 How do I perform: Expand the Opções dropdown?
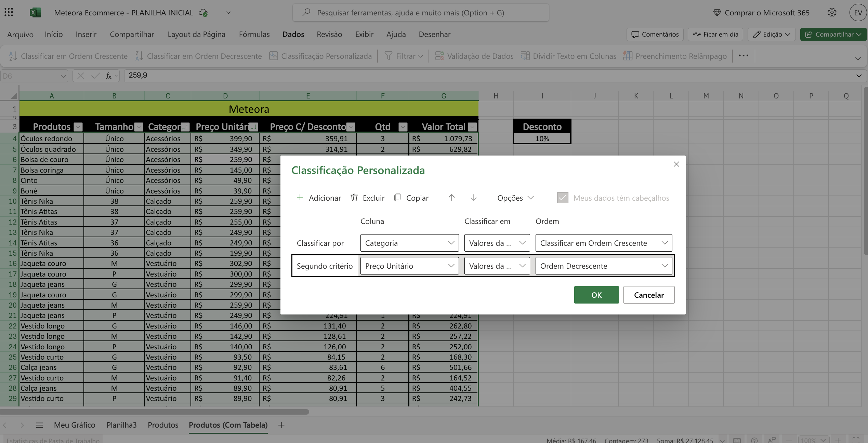[x=515, y=198]
